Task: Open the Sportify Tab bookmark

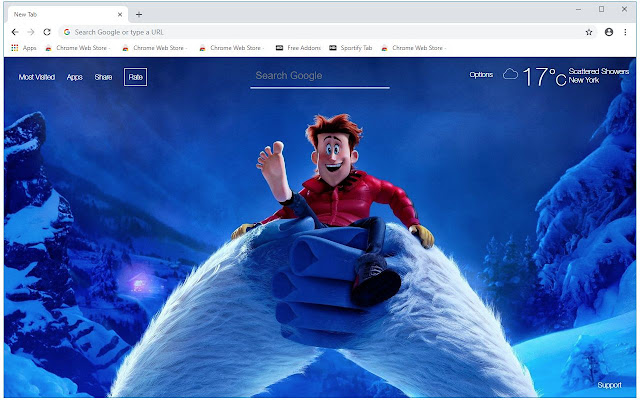Action: point(351,48)
